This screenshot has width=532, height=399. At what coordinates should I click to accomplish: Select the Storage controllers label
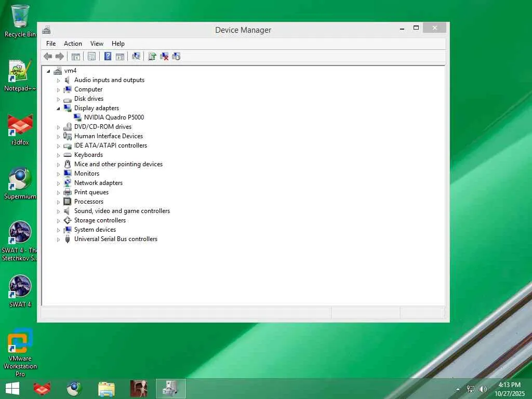pos(100,220)
